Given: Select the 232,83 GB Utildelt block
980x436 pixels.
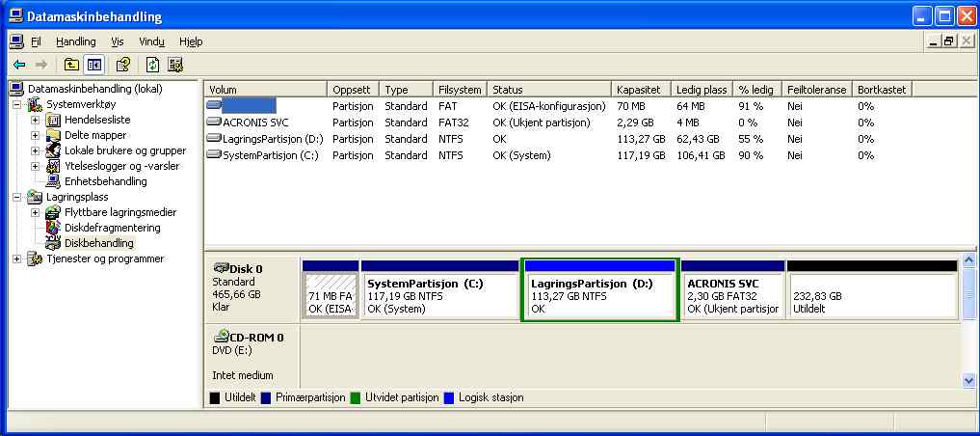Looking at the screenshot, I should click(872, 290).
